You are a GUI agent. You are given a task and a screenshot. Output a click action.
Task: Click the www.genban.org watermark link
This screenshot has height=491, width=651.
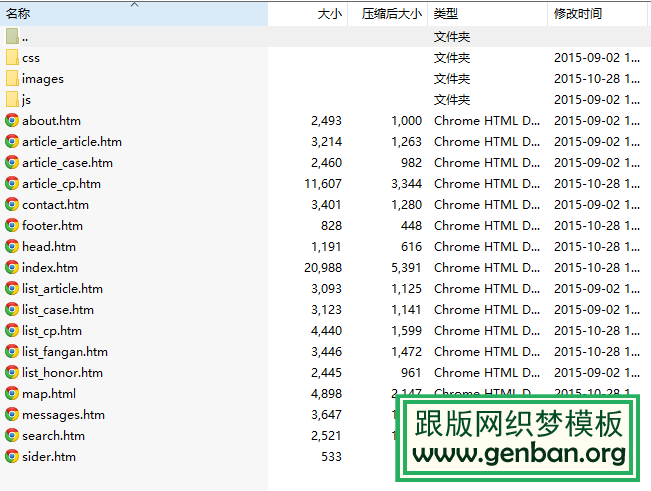click(x=519, y=453)
